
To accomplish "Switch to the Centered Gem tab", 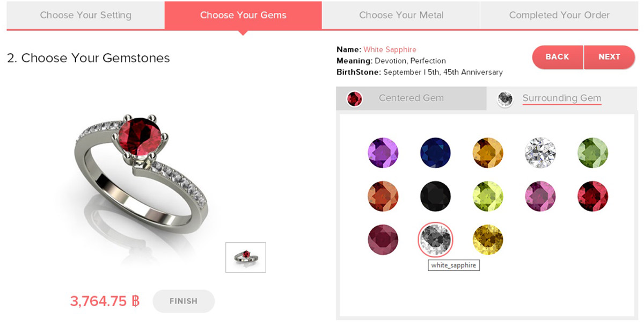I will 411,98.
